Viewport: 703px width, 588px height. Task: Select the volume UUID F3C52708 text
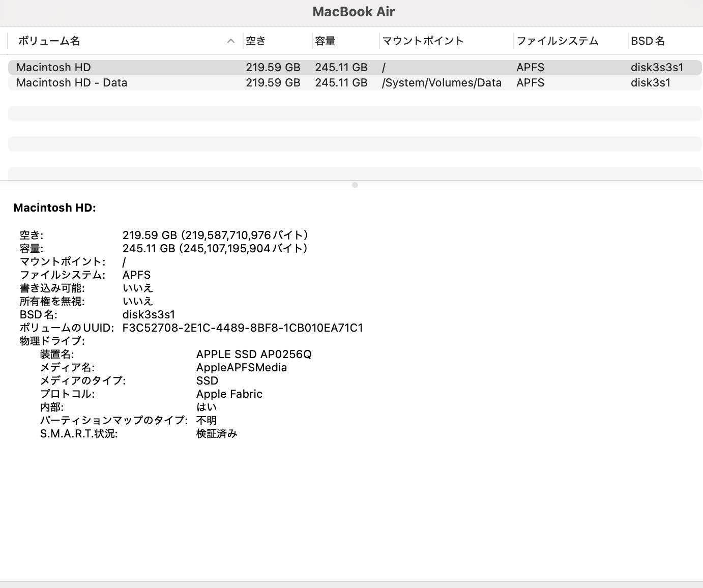(x=243, y=328)
